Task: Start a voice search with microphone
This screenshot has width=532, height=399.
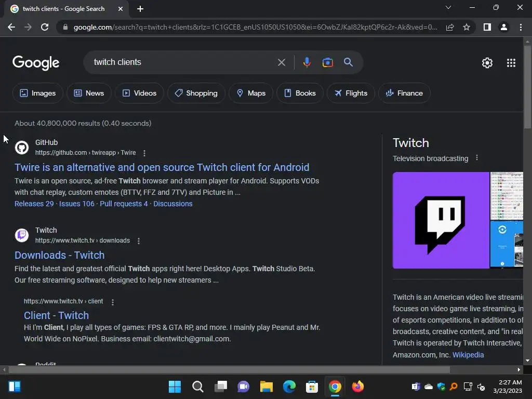Action: click(307, 62)
